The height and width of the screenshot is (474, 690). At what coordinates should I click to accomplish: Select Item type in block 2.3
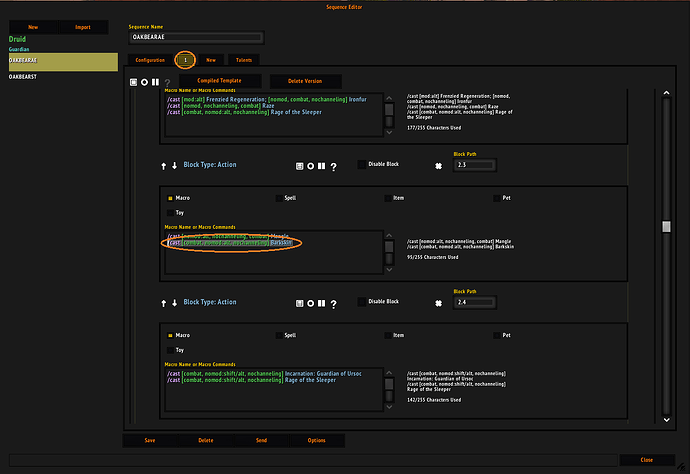388,198
